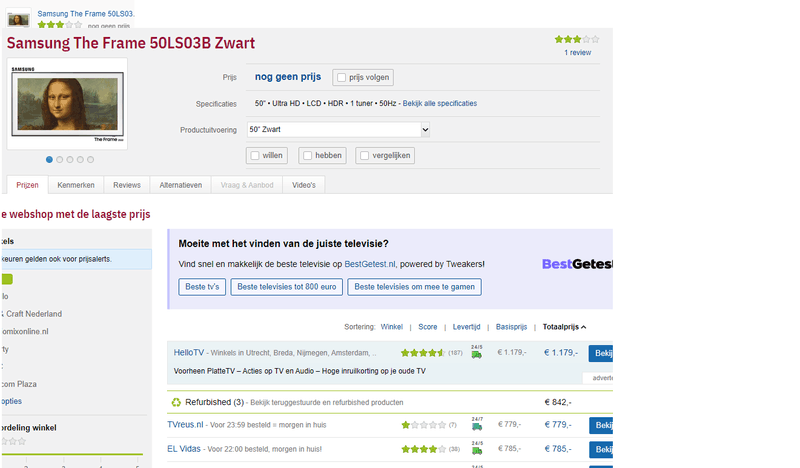
Task: Click HelloTV star rating score
Action: [422, 353]
